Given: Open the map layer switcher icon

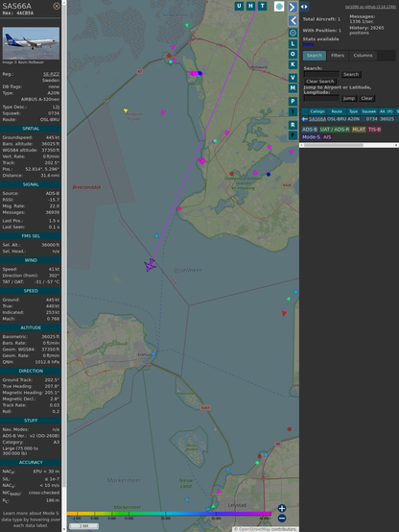Looking at the screenshot, I should tap(279, 6).
